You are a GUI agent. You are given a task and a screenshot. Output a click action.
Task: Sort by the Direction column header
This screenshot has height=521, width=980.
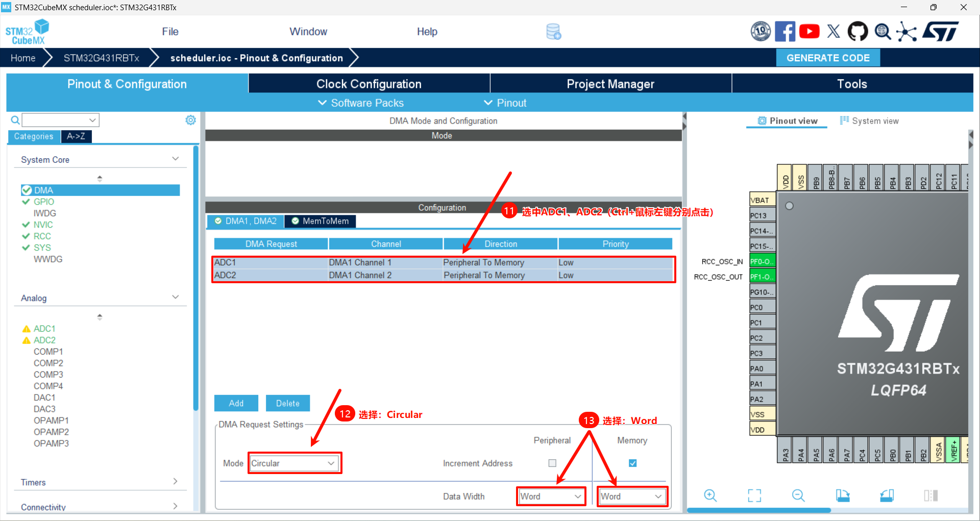[x=501, y=244]
